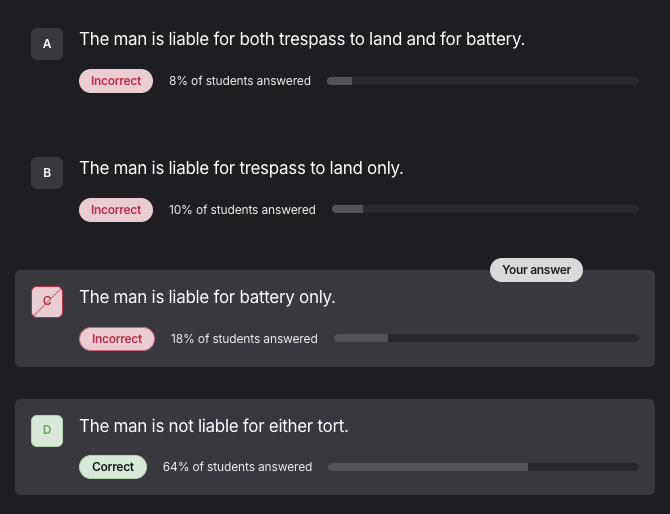Click the Incorrect tag under option C
This screenshot has height=514, width=670.
117,339
